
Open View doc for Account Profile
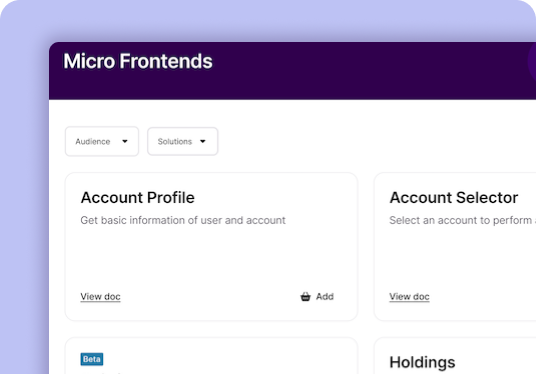tap(100, 296)
